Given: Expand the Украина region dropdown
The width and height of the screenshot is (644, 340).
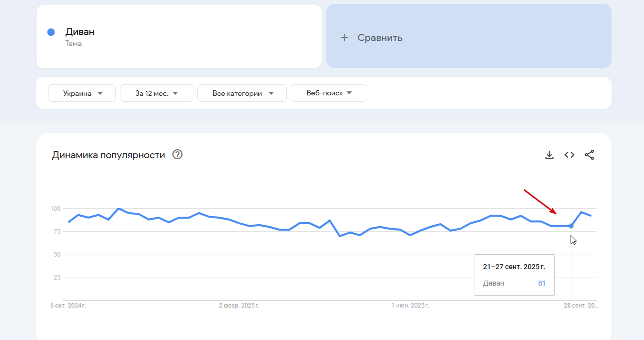Looking at the screenshot, I should (82, 93).
